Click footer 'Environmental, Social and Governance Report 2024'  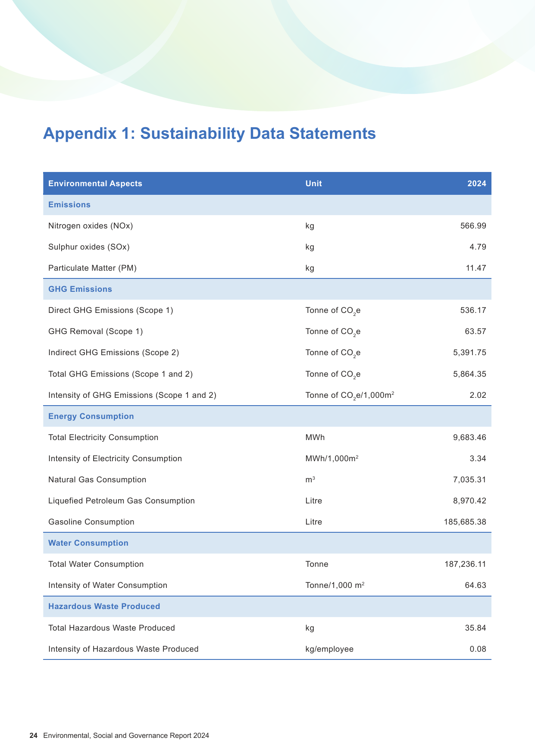(126, 736)
